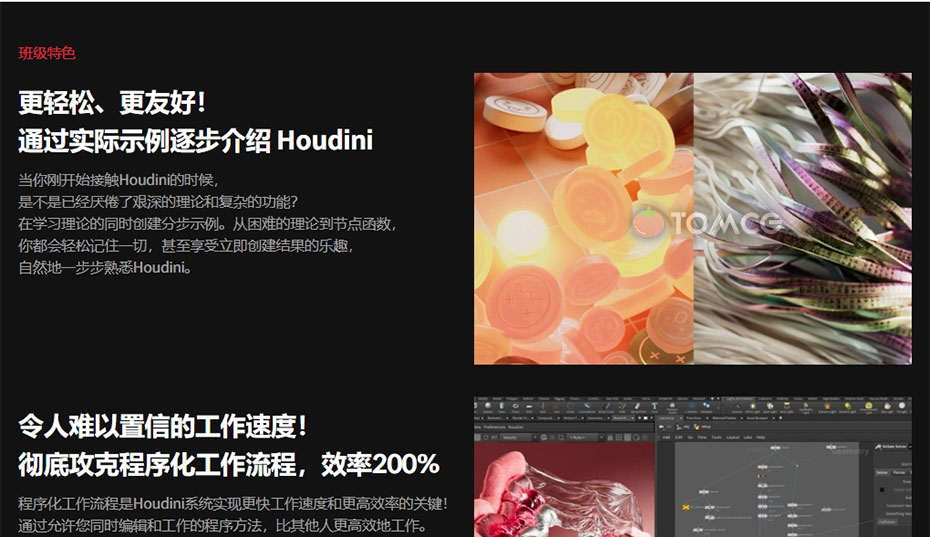This screenshot has width=930, height=537.
Task: Click the line 是不是已经厌倦了艰深的理论和复杂的功能?
Action: pos(158,202)
